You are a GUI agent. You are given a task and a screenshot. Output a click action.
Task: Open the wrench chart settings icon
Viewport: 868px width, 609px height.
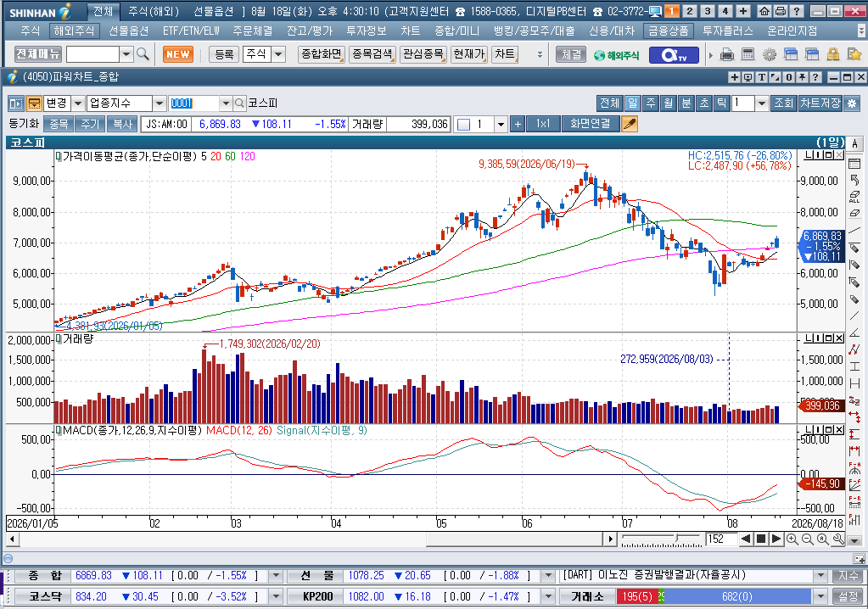pos(838,539)
